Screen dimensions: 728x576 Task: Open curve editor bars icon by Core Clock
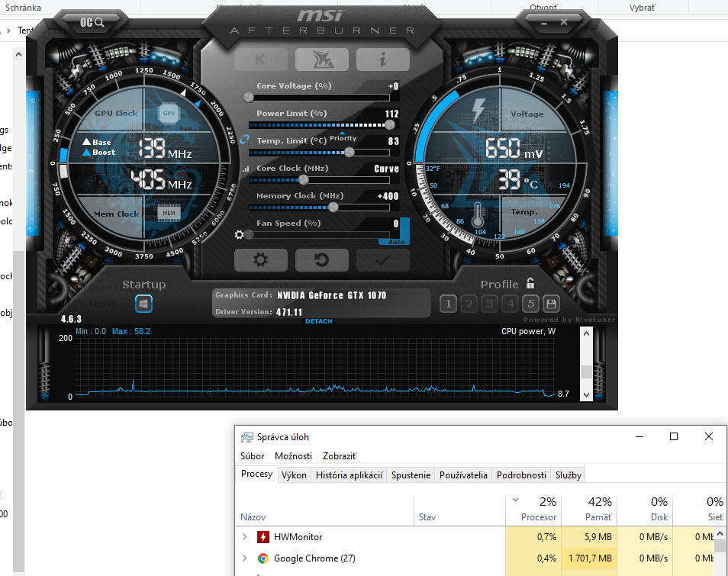click(246, 169)
